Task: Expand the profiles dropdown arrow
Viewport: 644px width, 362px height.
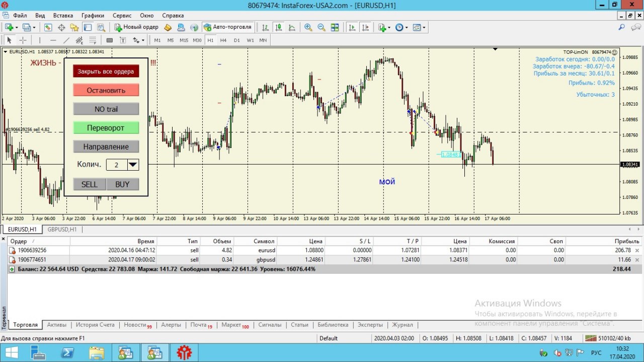Action: coord(34,27)
